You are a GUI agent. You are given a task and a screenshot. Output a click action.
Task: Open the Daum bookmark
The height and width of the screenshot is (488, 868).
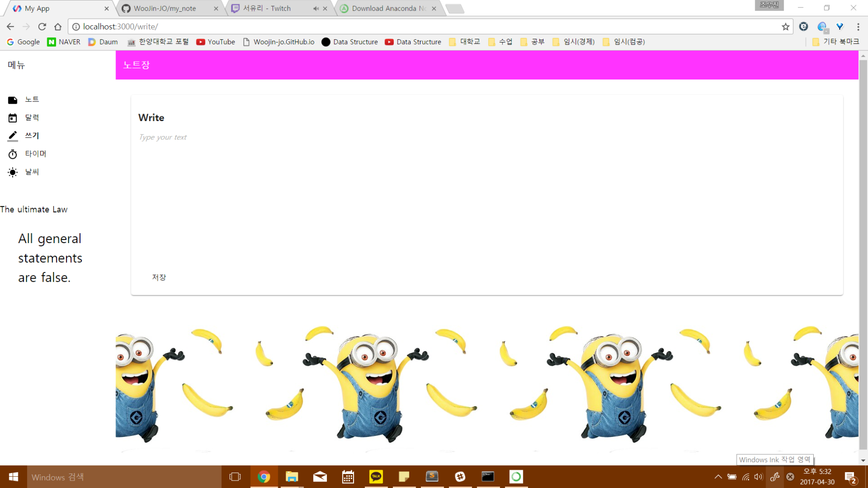[x=103, y=42]
